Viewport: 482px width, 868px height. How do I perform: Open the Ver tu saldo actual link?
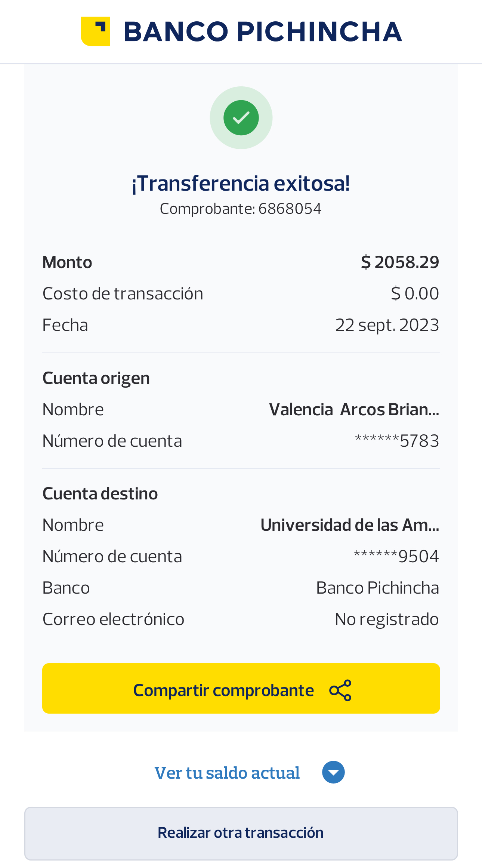tap(227, 773)
